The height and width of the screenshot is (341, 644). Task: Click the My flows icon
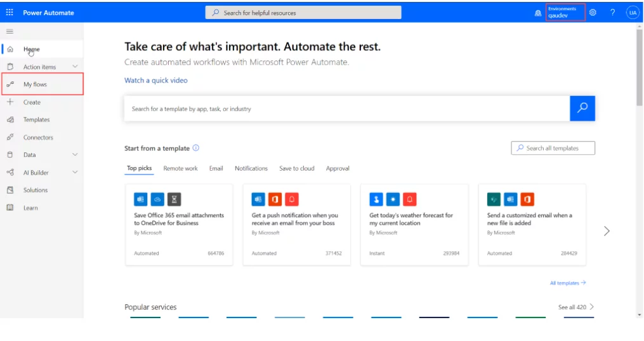[10, 84]
